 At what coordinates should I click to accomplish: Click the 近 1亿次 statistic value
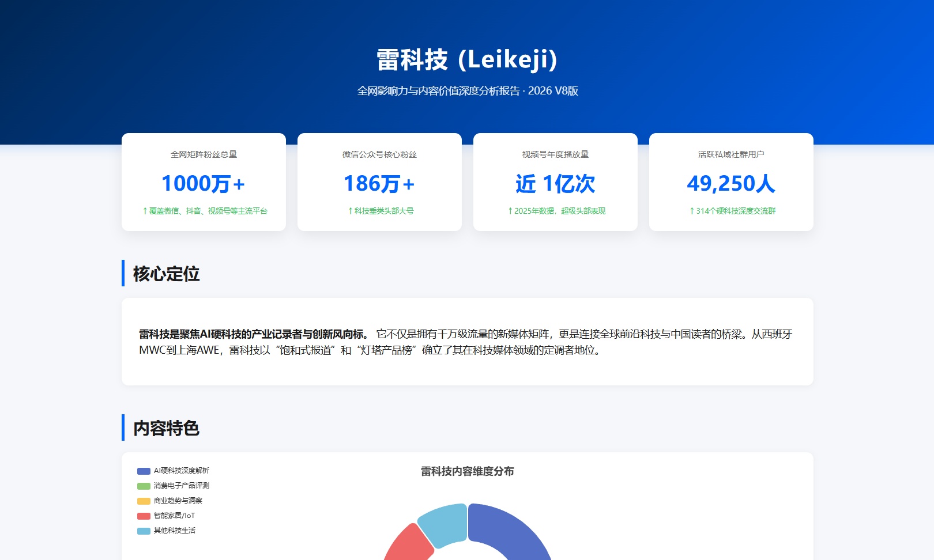tap(555, 184)
